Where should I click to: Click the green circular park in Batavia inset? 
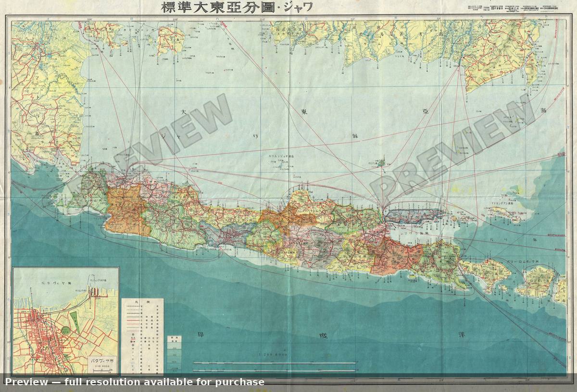65,332
